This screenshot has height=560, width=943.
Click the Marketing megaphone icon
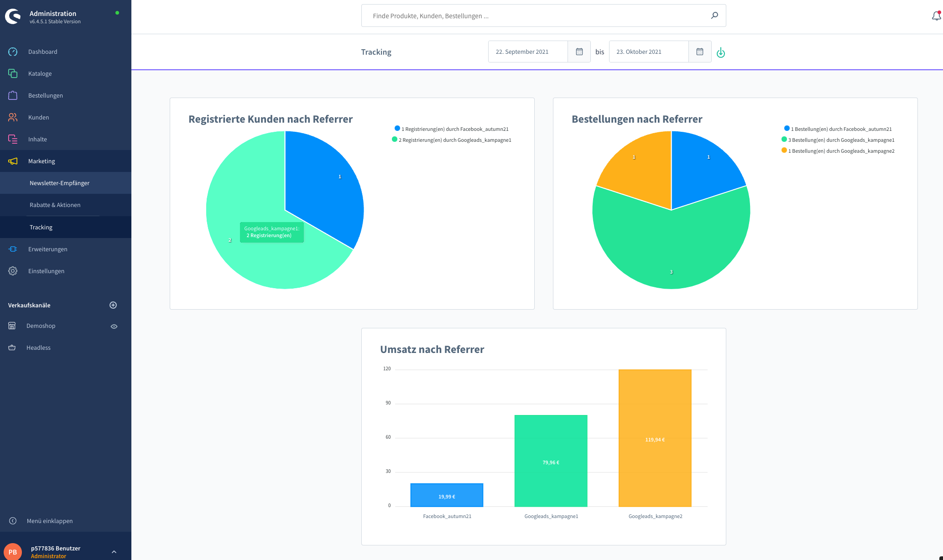[x=13, y=161]
